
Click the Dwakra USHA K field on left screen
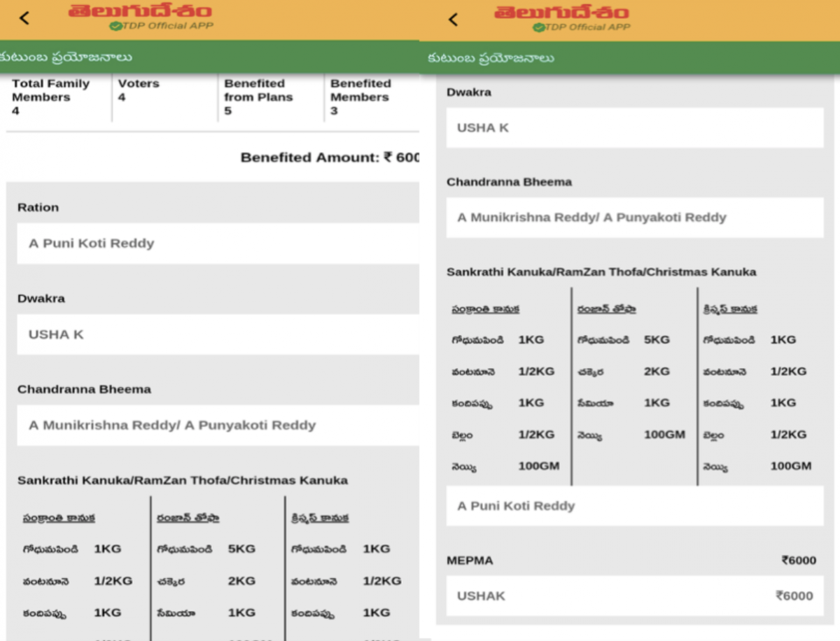click(x=217, y=334)
